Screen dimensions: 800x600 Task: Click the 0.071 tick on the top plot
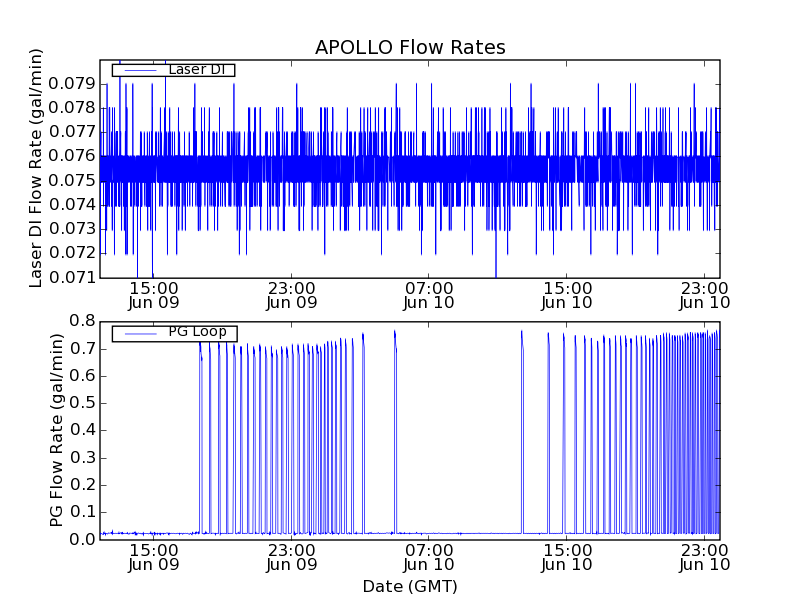[71, 277]
